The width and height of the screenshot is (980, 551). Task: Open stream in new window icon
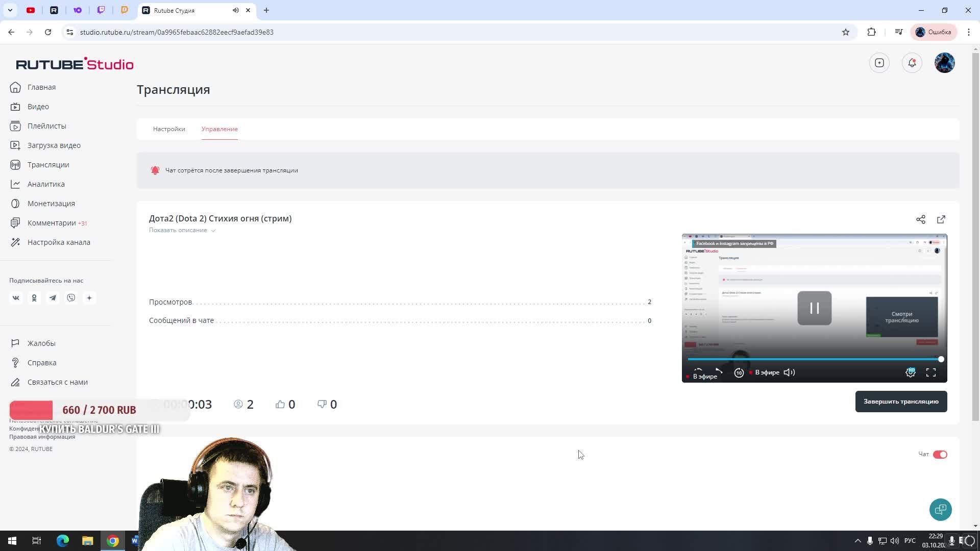point(941,219)
